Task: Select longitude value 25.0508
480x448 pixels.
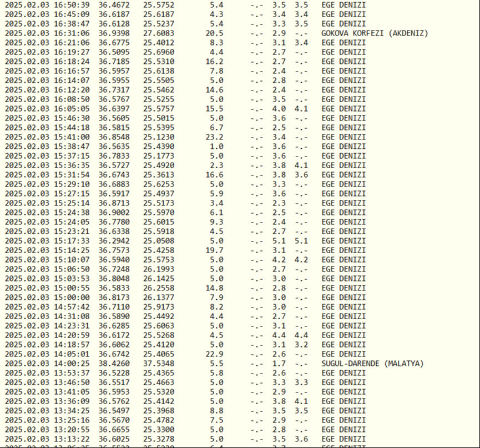Action: [x=158, y=241]
